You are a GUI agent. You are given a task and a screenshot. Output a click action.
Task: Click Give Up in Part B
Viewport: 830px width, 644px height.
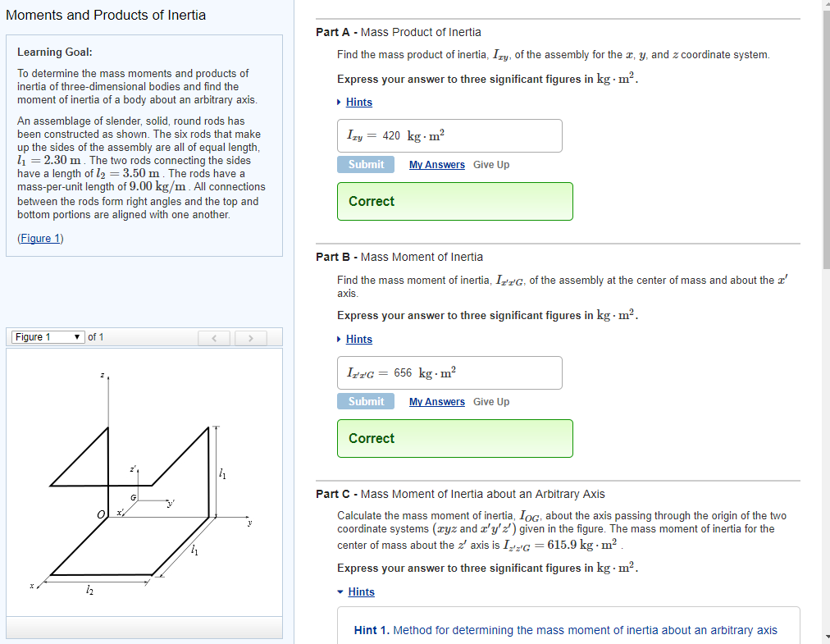coord(491,402)
